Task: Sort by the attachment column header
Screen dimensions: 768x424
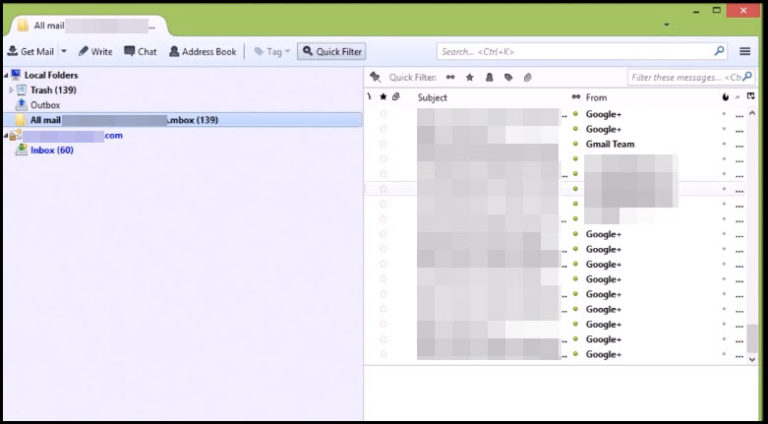Action: [396, 97]
